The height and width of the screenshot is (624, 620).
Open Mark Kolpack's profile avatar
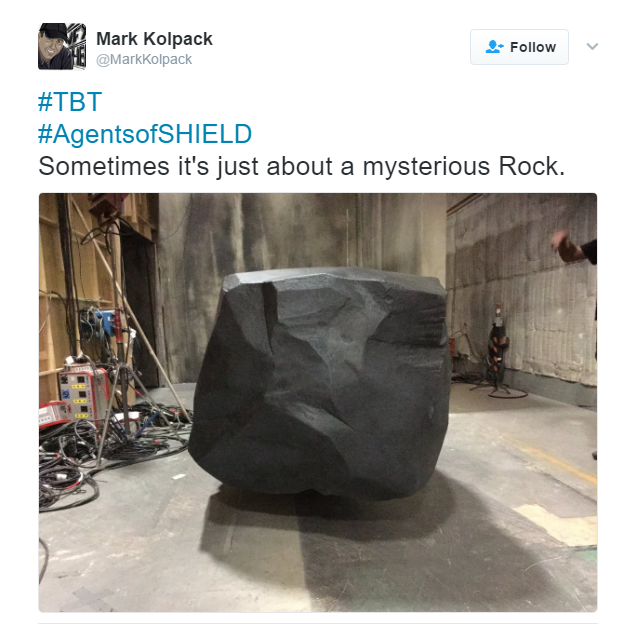coord(62,46)
